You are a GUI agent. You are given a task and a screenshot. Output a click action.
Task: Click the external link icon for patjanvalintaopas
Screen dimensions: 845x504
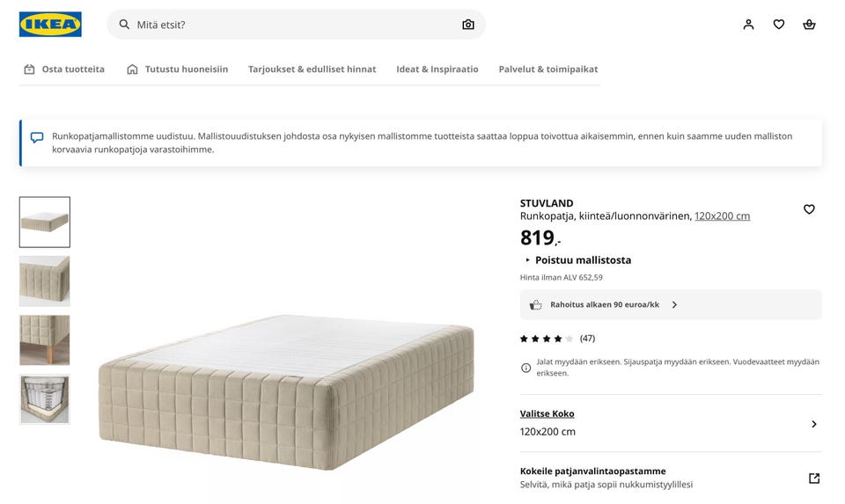coord(813,478)
